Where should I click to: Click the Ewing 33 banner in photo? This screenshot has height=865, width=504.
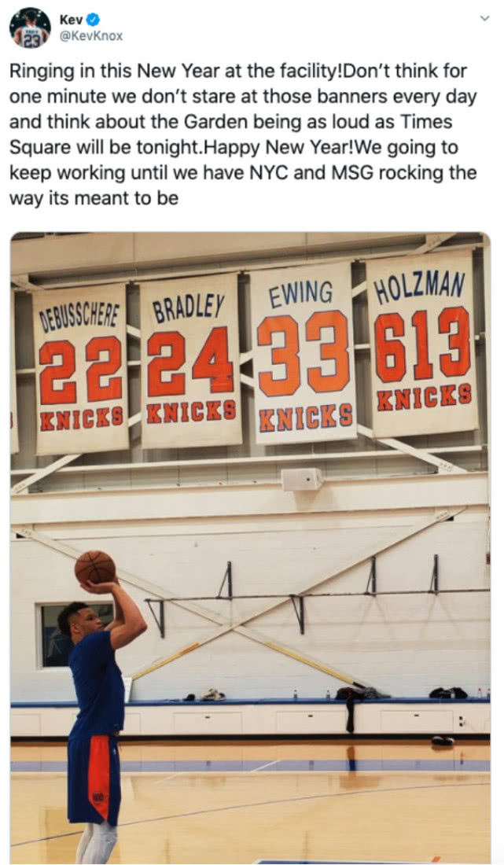pyautogui.click(x=304, y=353)
